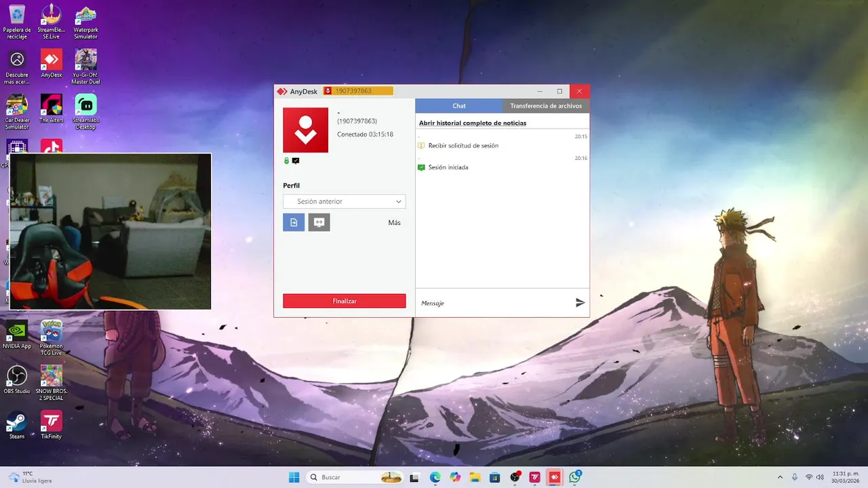The height and width of the screenshot is (488, 868).
Task: Open File Explorer from the taskbar
Action: click(x=475, y=477)
